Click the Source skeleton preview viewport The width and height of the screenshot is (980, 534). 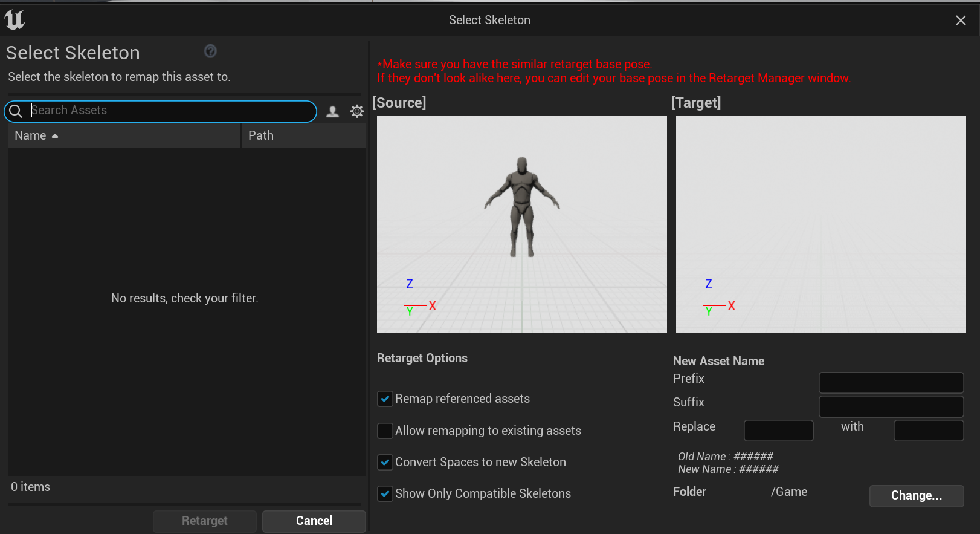coord(521,224)
